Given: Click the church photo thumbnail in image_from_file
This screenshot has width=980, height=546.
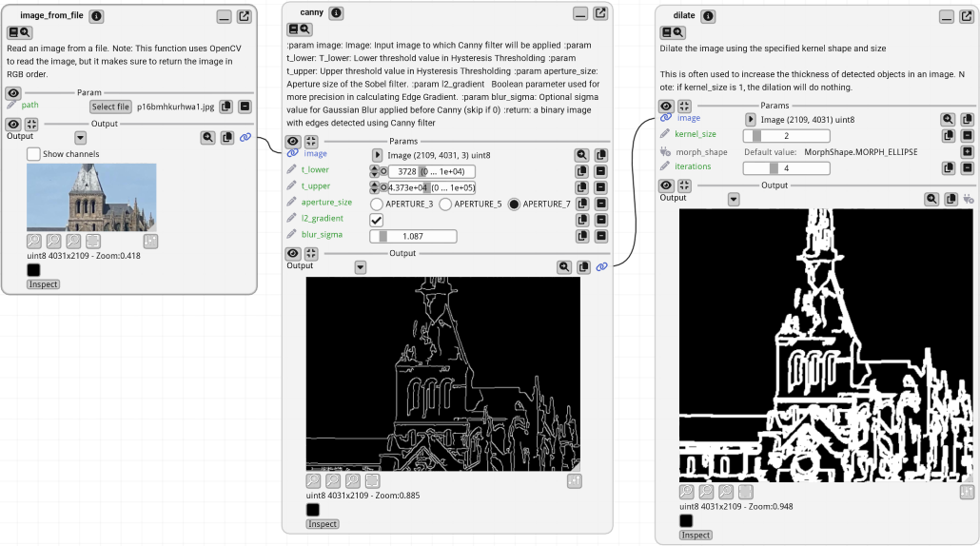Looking at the screenshot, I should (x=91, y=197).
